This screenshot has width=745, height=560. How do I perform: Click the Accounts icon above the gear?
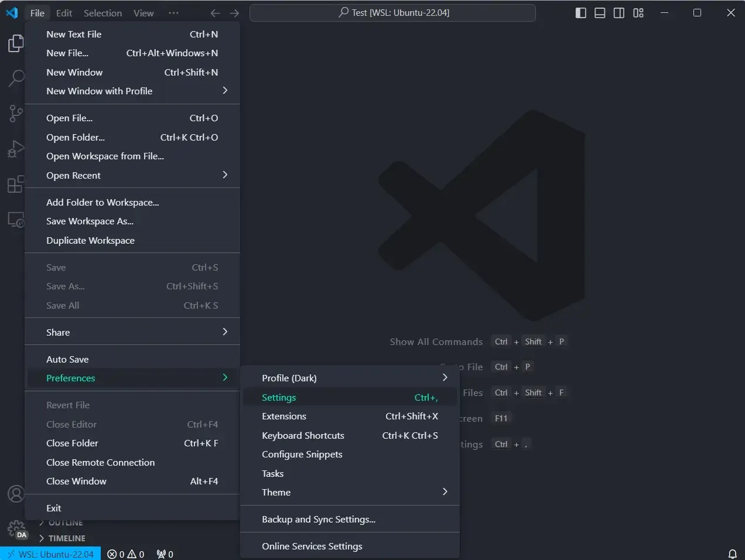coord(16,494)
